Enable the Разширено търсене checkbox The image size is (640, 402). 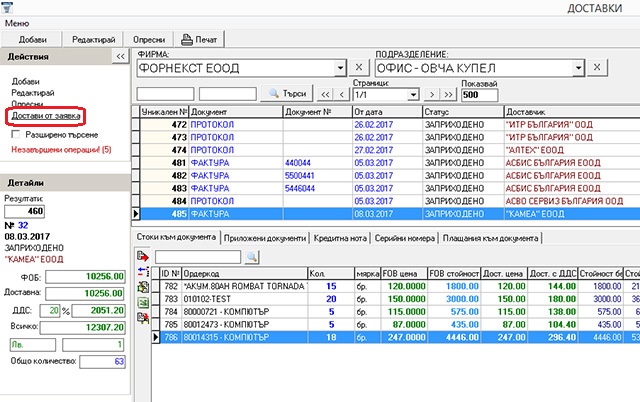click(16, 134)
